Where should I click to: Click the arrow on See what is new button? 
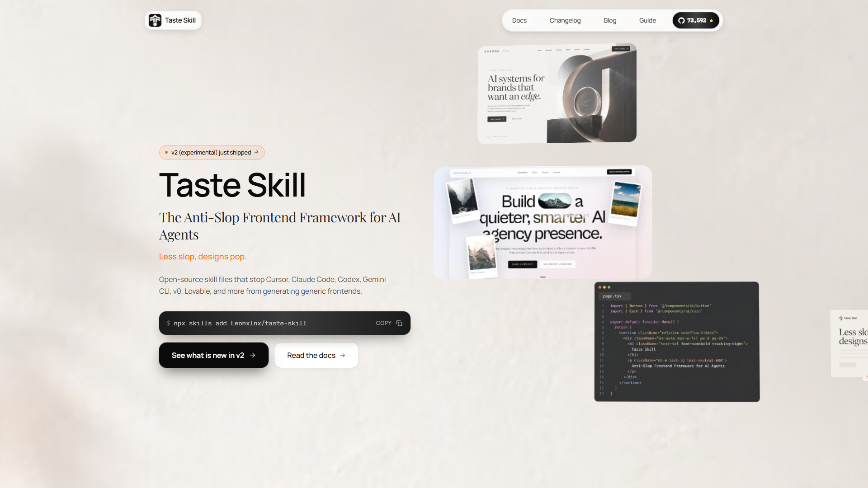pos(252,355)
